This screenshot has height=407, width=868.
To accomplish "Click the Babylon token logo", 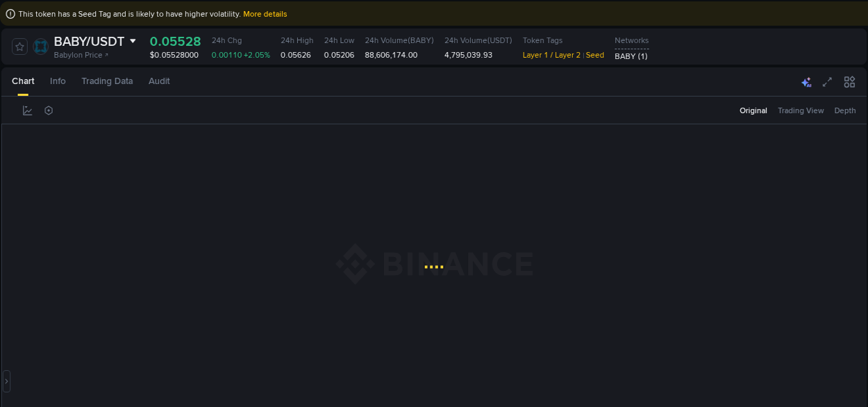I will tap(40, 47).
